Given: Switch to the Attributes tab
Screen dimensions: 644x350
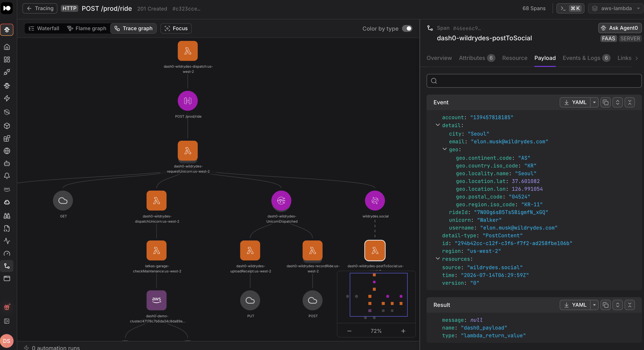Looking at the screenshot, I should 477,58.
